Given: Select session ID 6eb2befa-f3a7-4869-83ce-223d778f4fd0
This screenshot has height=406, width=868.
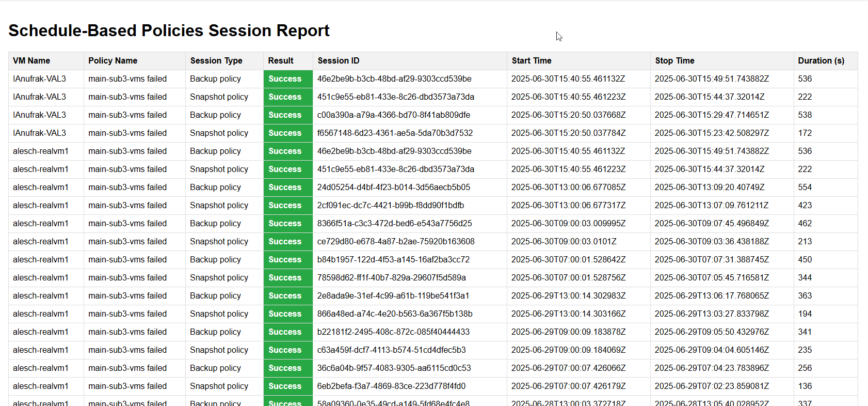Looking at the screenshot, I should [391, 386].
